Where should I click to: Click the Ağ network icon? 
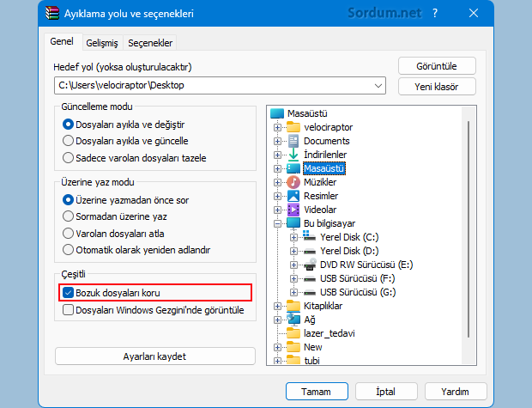pyautogui.click(x=293, y=320)
